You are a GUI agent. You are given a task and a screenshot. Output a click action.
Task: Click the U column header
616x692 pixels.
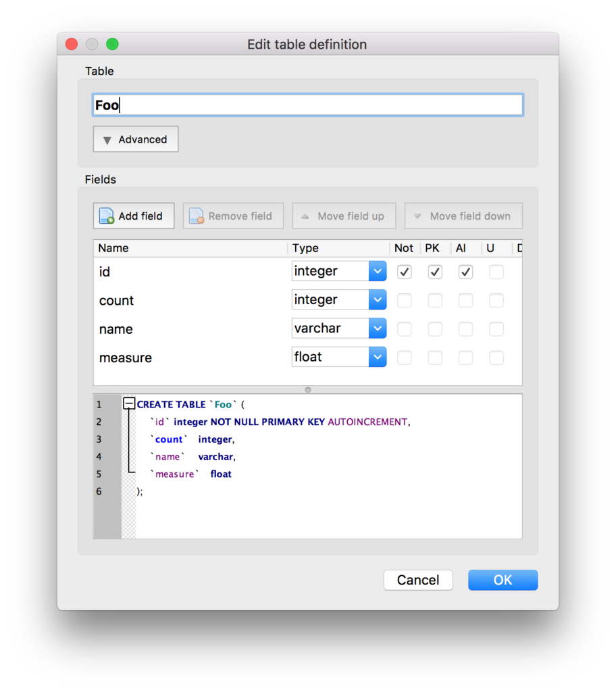(497, 248)
